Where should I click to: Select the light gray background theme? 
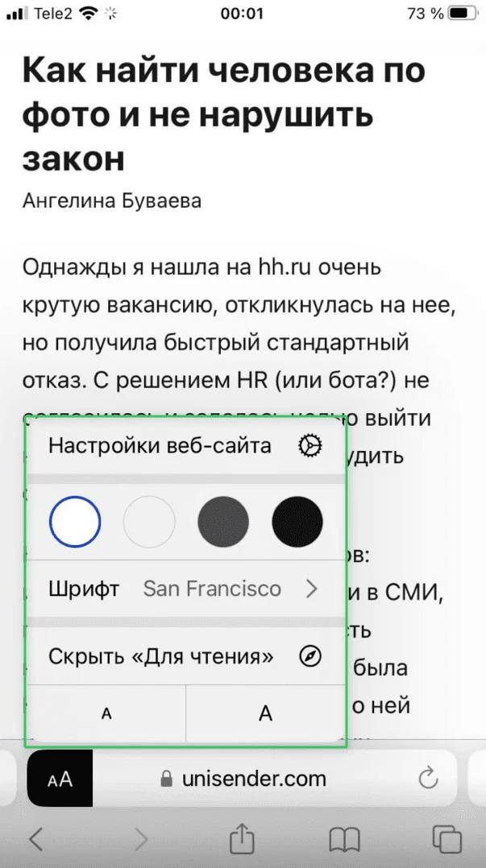149,522
